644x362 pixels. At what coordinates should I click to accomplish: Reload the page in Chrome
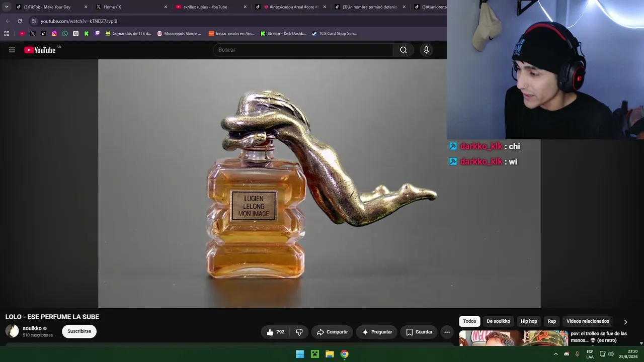tap(20, 21)
